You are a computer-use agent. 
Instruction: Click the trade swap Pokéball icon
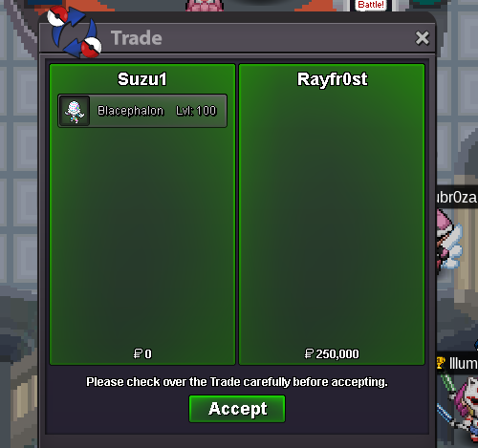tap(75, 32)
